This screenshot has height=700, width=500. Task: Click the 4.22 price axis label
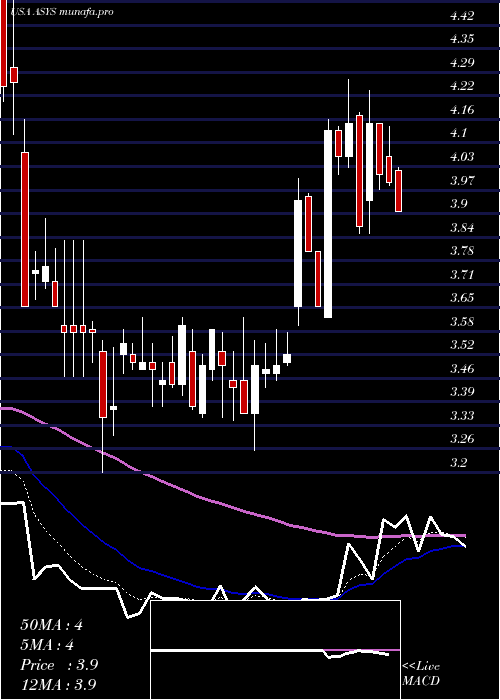point(462,86)
